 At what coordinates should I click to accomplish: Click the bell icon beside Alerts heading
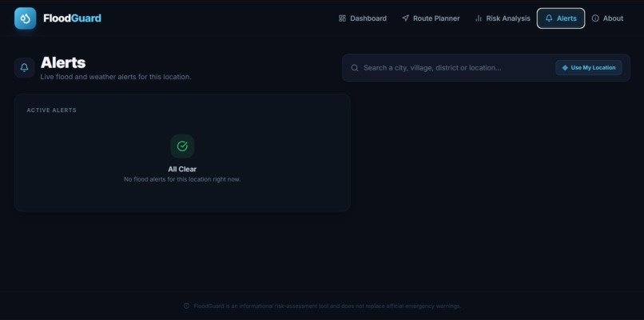coord(25,67)
